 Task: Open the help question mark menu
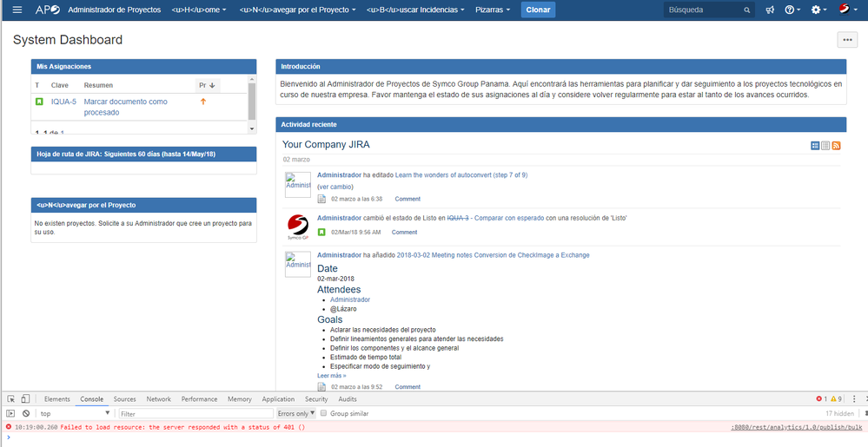click(792, 10)
